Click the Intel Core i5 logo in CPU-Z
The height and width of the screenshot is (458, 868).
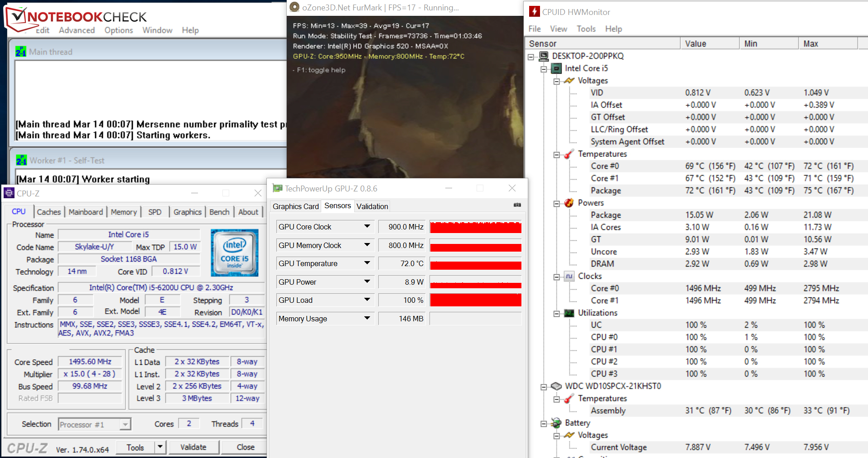234,253
